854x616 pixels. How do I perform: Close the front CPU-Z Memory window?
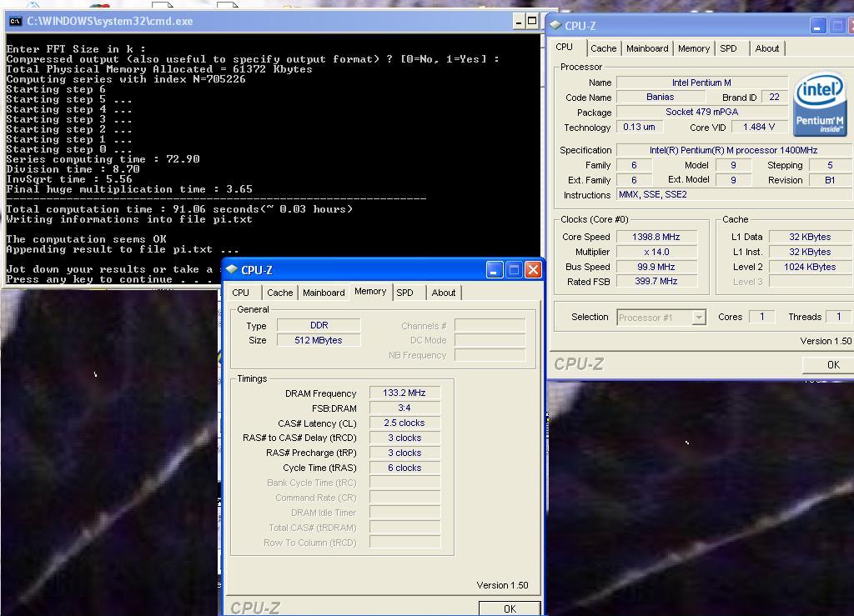click(533, 270)
